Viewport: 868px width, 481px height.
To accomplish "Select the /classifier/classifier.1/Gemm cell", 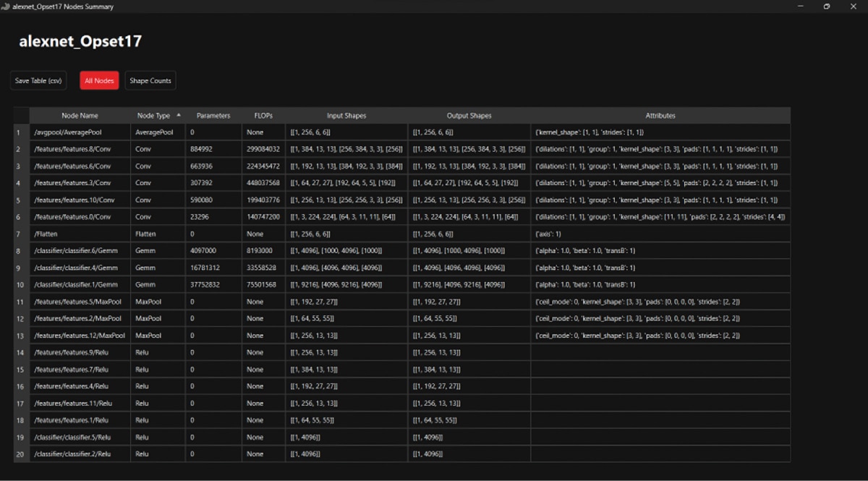I will (x=80, y=284).
